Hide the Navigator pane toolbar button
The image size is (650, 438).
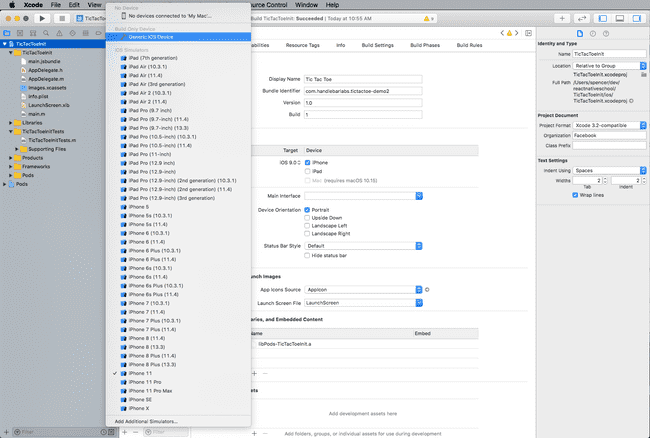(x=603, y=18)
